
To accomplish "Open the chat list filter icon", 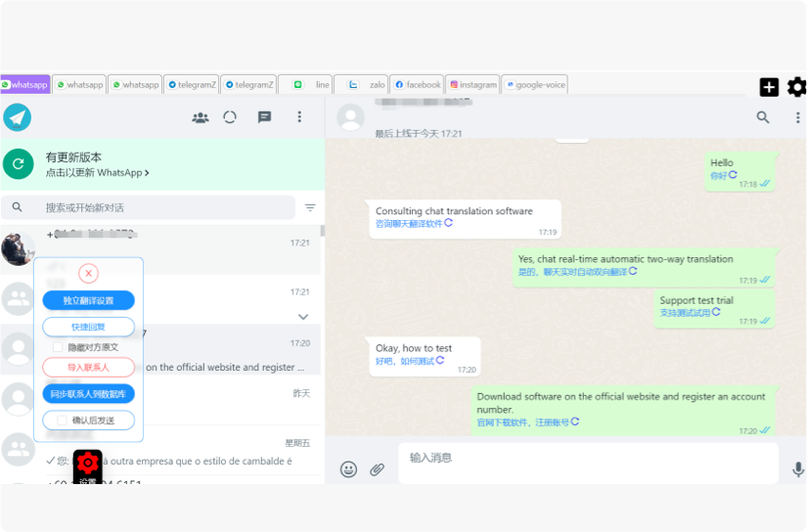I will 310,207.
